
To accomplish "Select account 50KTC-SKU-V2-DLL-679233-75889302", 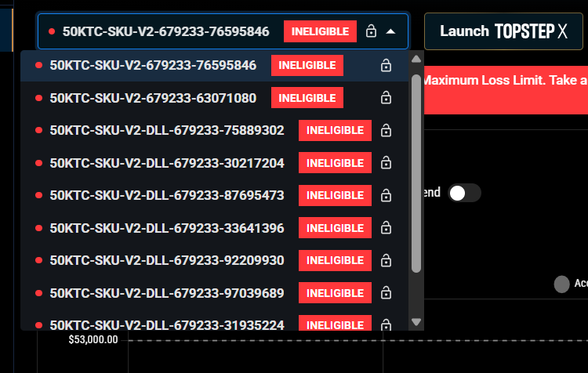I will (x=215, y=130).
